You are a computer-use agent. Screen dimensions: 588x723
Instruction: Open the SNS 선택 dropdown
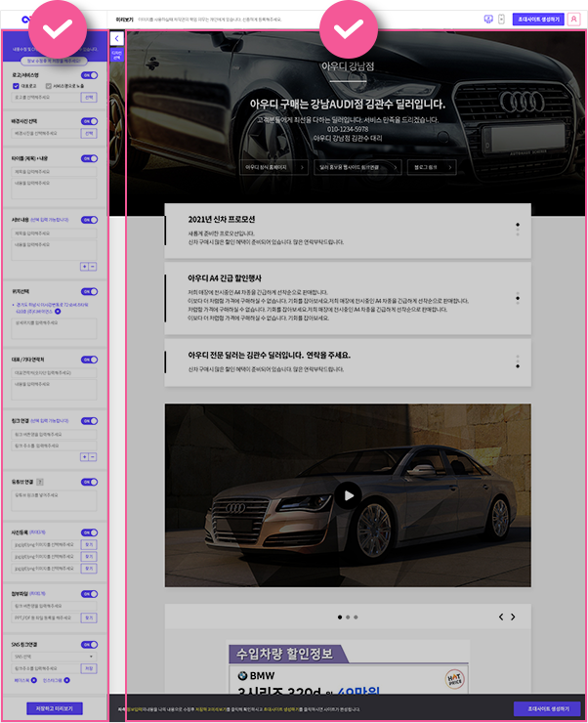[x=55, y=657]
